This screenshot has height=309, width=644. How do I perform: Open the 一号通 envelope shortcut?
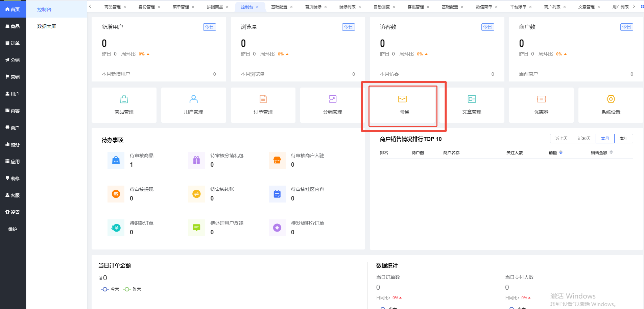coord(402,105)
